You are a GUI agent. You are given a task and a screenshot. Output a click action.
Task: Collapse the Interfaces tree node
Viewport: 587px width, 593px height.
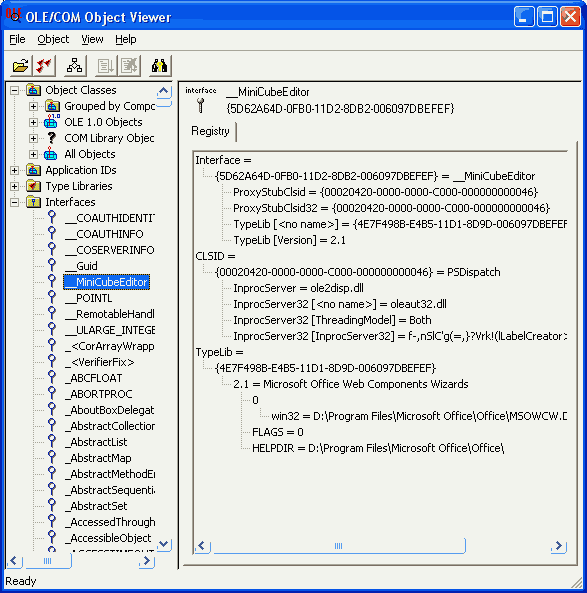coord(14,202)
